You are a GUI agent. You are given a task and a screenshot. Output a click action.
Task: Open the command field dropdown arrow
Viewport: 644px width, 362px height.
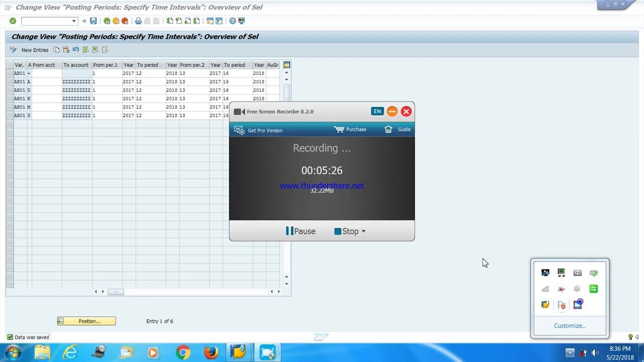click(x=74, y=21)
